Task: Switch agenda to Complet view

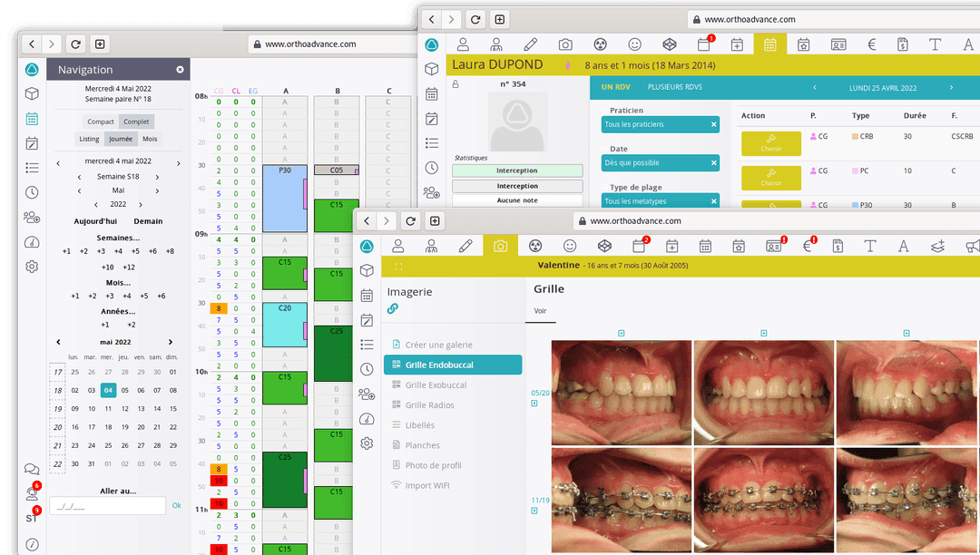Action: pyautogui.click(x=136, y=122)
